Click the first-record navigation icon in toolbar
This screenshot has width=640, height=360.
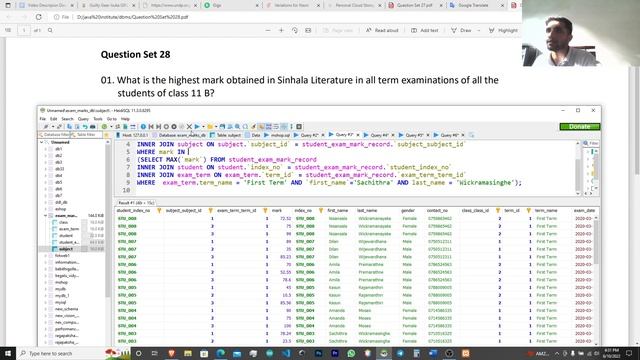tap(151, 127)
